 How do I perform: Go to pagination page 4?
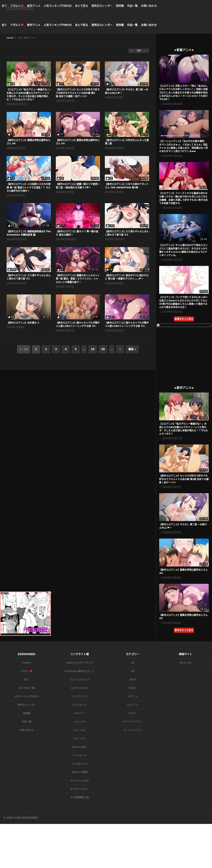pyautogui.click(x=66, y=349)
